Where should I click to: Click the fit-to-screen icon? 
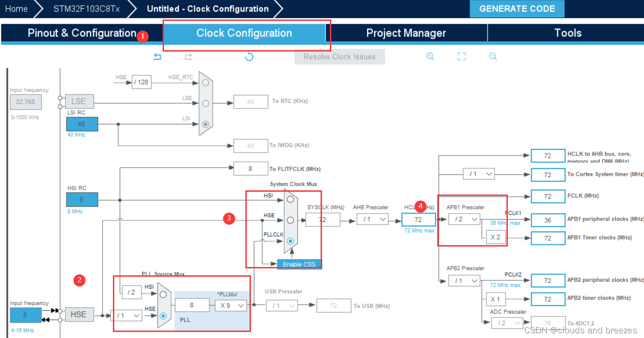coord(461,57)
